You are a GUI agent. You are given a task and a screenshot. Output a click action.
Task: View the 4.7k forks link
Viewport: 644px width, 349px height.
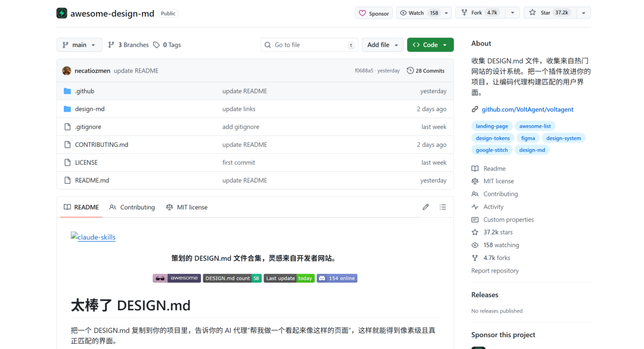[x=491, y=258]
